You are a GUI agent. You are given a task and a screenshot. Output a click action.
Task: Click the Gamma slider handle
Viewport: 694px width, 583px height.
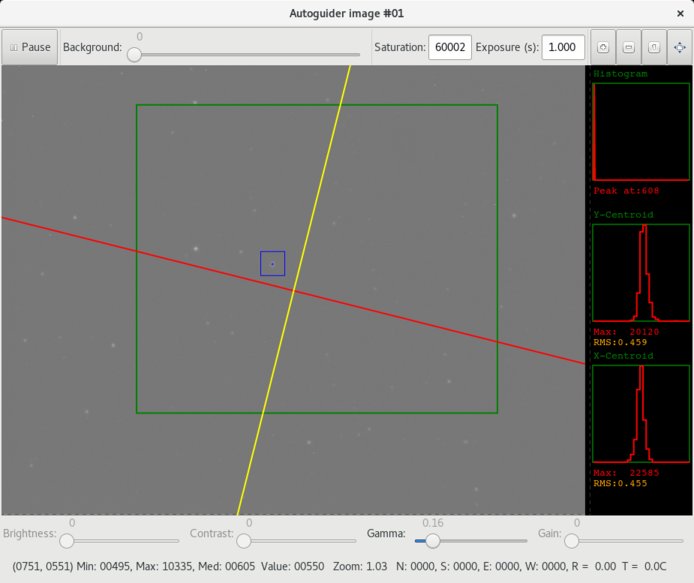[x=433, y=541]
